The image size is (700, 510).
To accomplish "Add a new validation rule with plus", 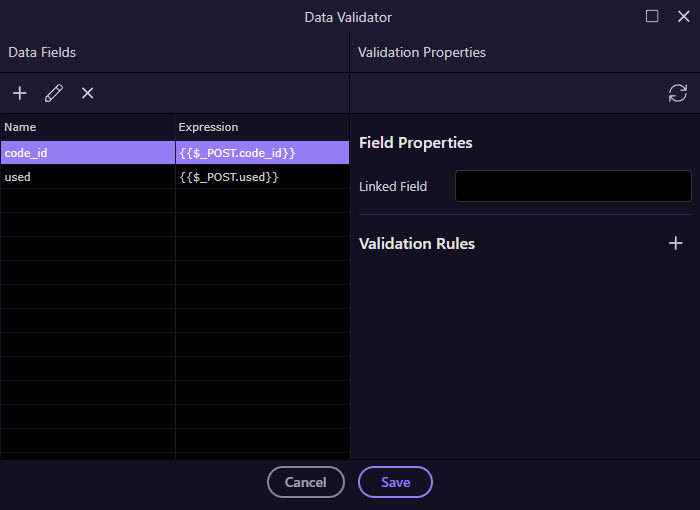I will pyautogui.click(x=675, y=243).
